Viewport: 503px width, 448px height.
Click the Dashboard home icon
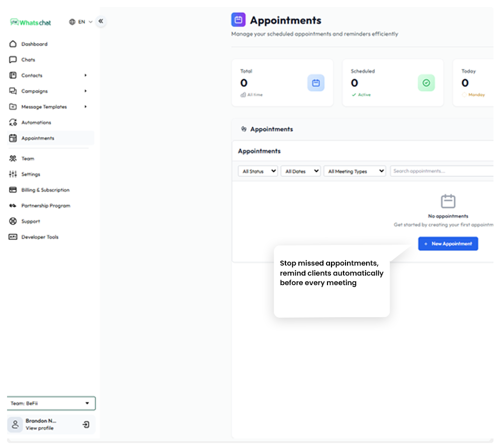coord(13,44)
